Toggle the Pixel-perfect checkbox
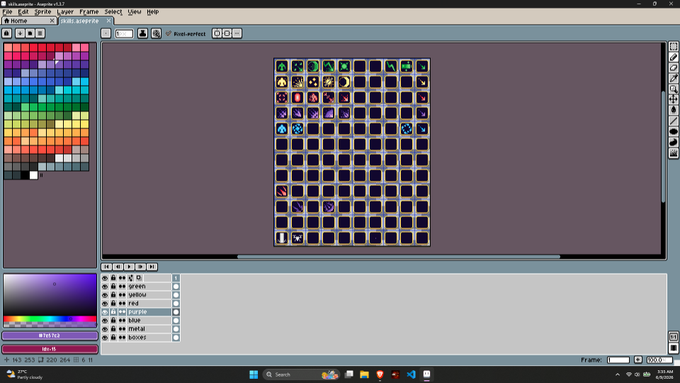This screenshot has width=680, height=383. pos(186,33)
